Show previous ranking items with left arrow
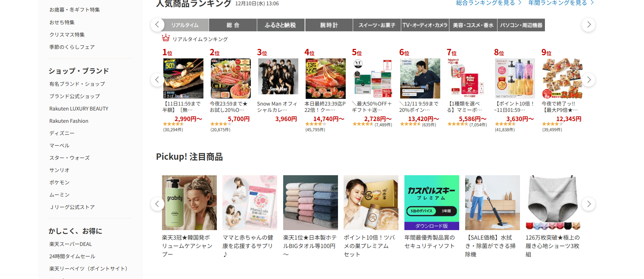This screenshot has height=279, width=644. pyautogui.click(x=157, y=80)
